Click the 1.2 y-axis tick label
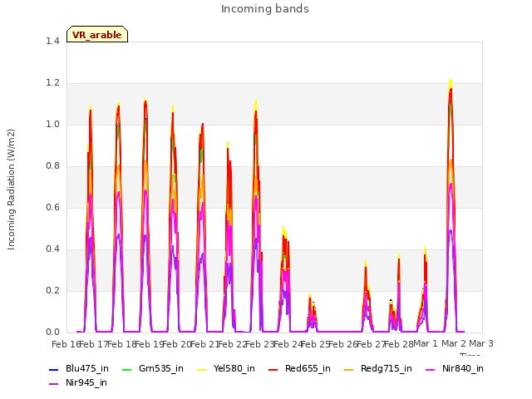The width and height of the screenshot is (532, 399). point(52,83)
